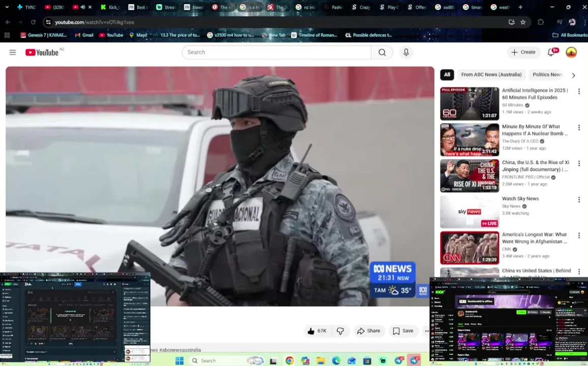Select the All filter chip
588x366 pixels.
pyautogui.click(x=447, y=75)
